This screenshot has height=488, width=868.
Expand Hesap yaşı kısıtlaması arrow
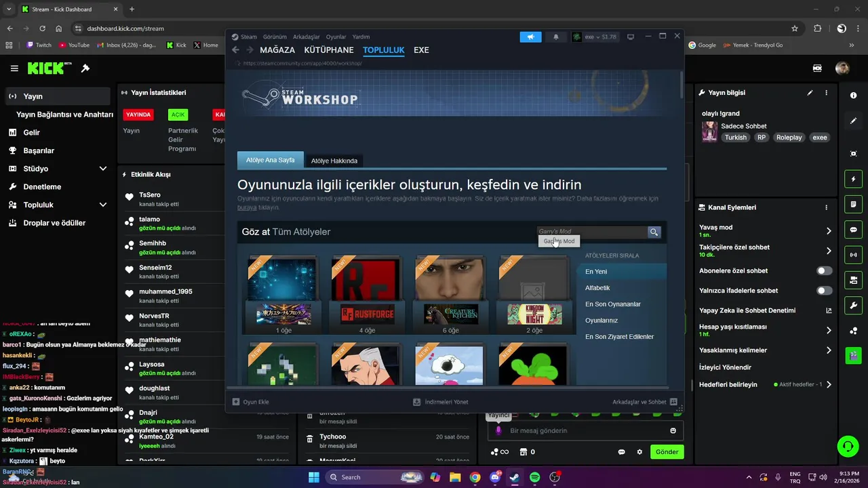tap(829, 330)
